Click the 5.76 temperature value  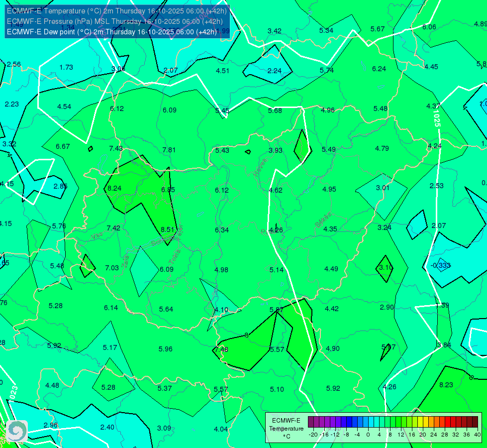[x=59, y=226]
